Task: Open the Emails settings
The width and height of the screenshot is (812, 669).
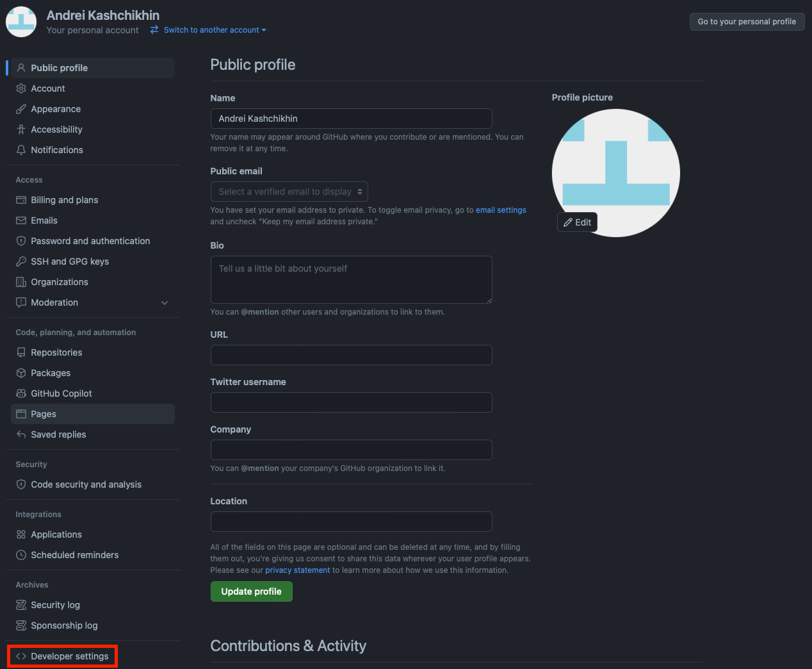Action: (x=93, y=220)
